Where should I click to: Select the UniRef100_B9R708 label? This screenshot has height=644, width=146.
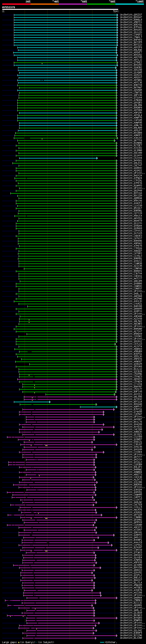pos(131,85)
